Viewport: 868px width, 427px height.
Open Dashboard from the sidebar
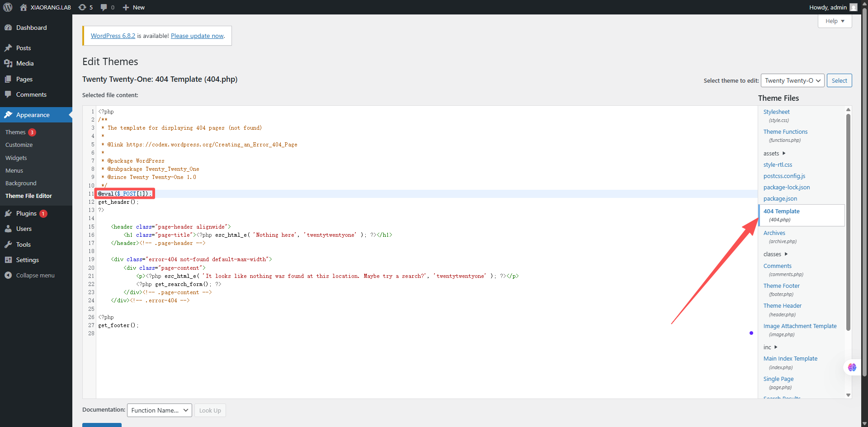point(31,28)
